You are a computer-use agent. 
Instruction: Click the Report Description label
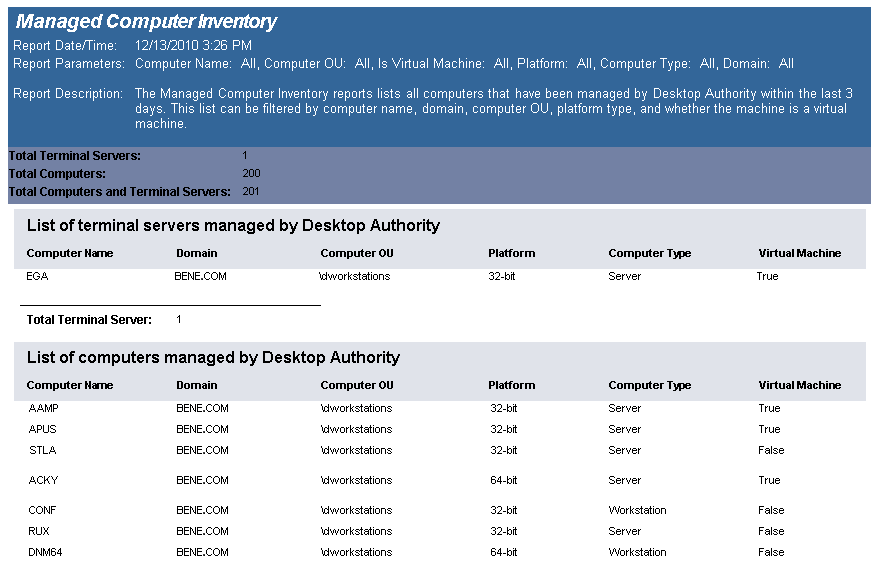coord(69,93)
